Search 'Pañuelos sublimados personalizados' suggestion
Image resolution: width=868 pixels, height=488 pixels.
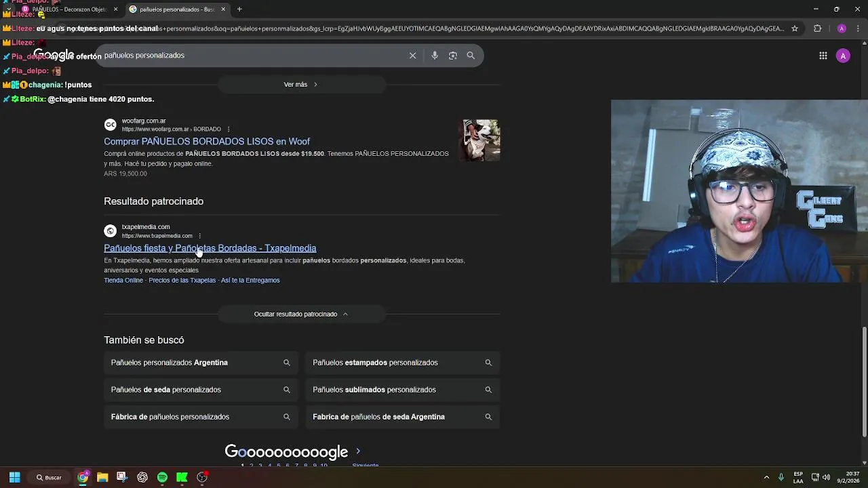pyautogui.click(x=403, y=390)
